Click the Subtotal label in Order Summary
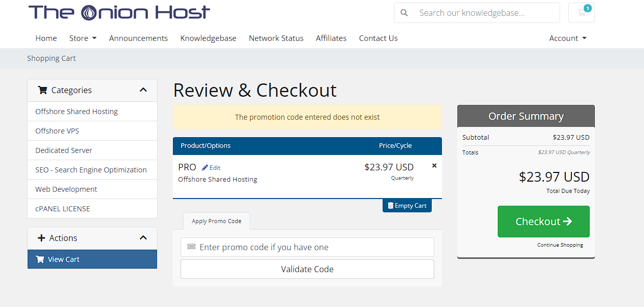This screenshot has width=644, height=307. pyautogui.click(x=476, y=137)
